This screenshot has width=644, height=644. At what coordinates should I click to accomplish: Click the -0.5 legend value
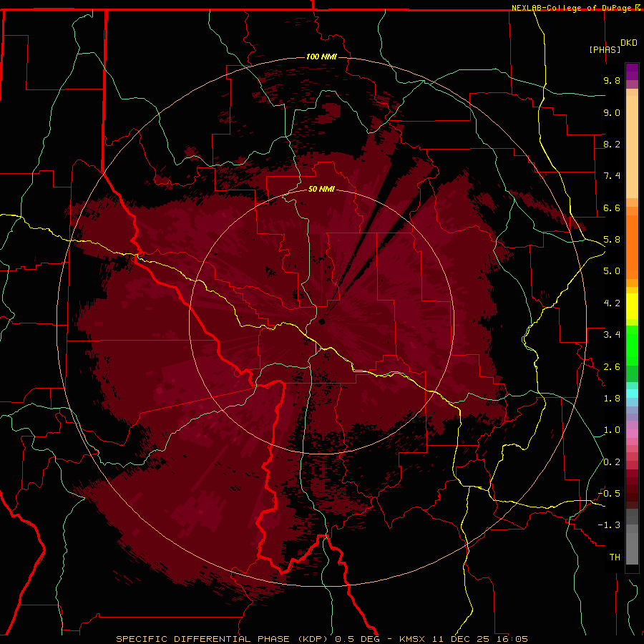point(609,494)
